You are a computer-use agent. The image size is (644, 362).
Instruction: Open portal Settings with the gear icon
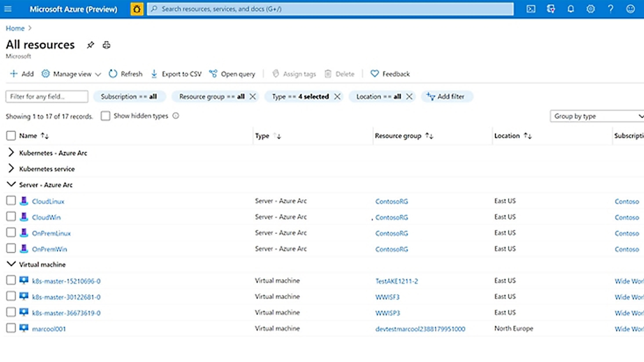[590, 9]
